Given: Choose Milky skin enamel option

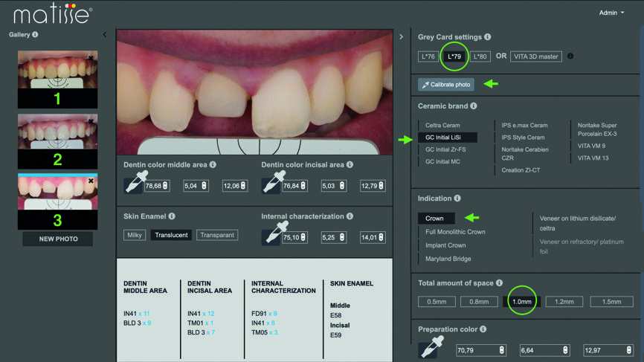Looking at the screenshot, I should click(135, 235).
